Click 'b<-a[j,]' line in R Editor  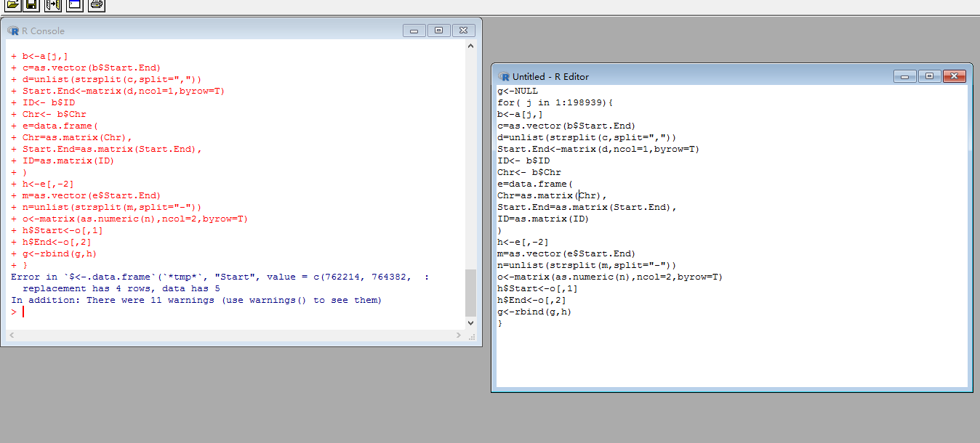click(521, 114)
